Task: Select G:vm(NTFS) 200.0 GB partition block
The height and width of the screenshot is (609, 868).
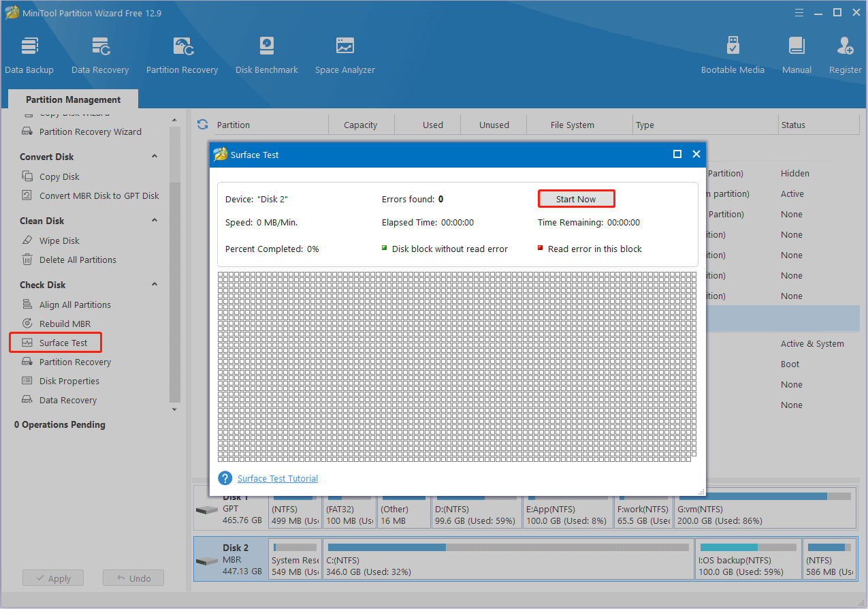Action: pos(765,509)
